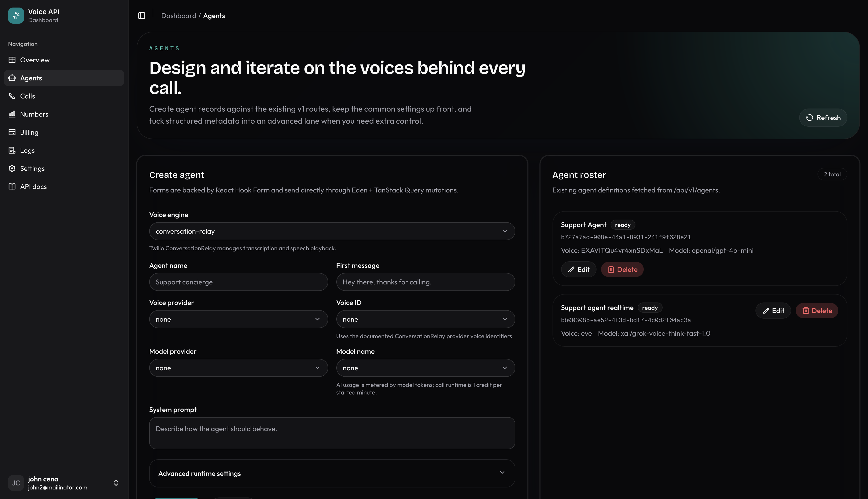868x499 pixels.
Task: Open Calls via the phone icon
Action: (12, 96)
